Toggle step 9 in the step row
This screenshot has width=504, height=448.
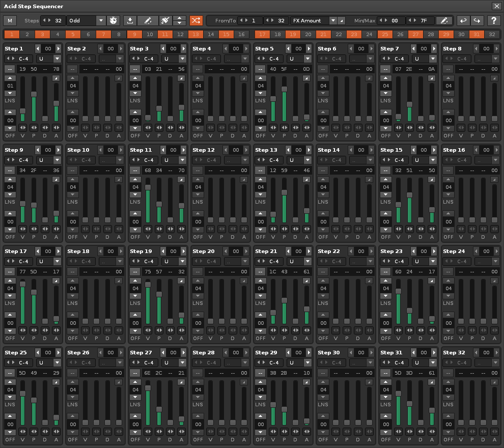click(x=134, y=35)
